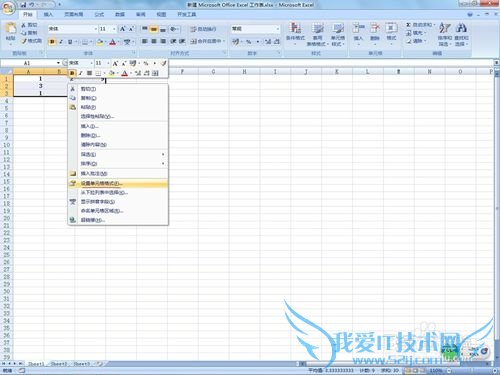
Task: Decrease indent in the alignment group
Action: coord(173,41)
